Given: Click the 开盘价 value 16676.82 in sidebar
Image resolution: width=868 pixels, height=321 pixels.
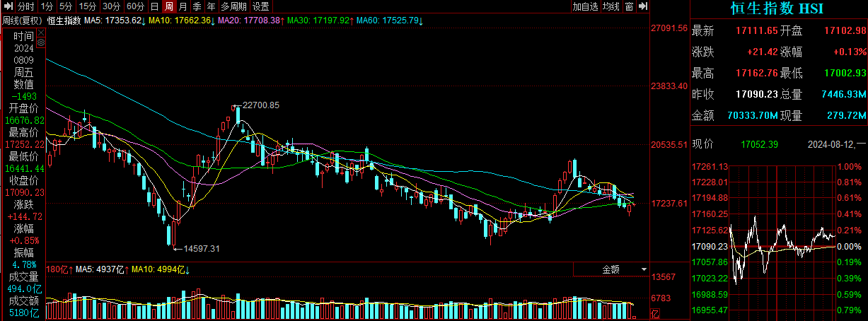Looking at the screenshot, I should [24, 120].
